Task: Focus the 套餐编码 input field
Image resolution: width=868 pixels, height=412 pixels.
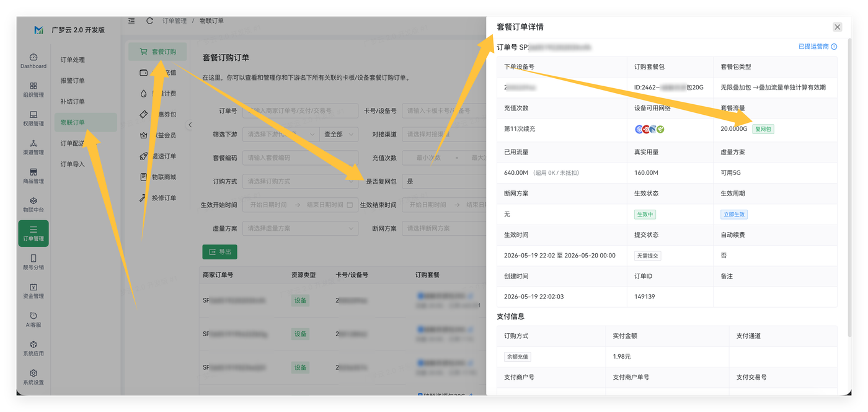Action: (300, 158)
